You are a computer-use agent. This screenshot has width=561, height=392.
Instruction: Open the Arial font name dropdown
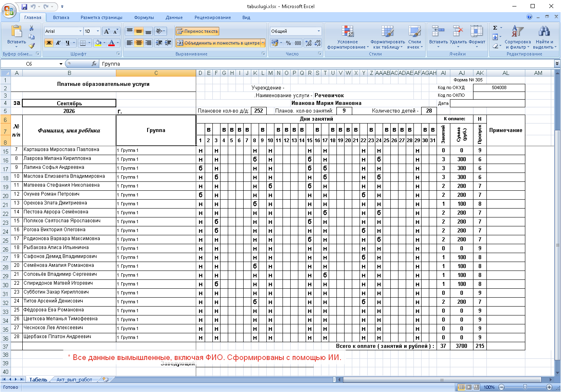click(x=80, y=31)
